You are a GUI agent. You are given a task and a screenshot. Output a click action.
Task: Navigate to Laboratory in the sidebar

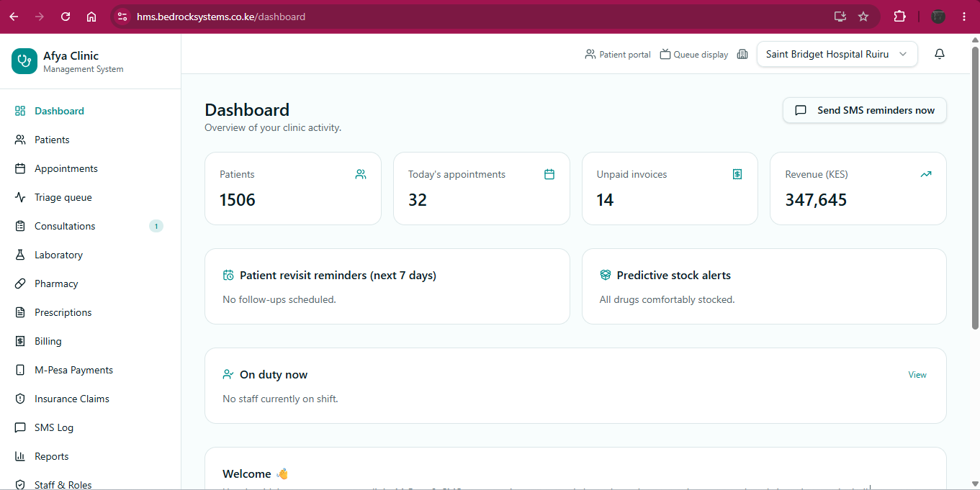pyautogui.click(x=90, y=255)
